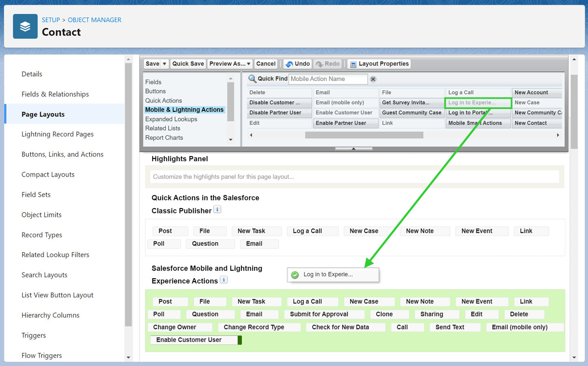588x366 pixels.
Task: Open Page Layouts in sidebar
Action: pyautogui.click(x=43, y=114)
